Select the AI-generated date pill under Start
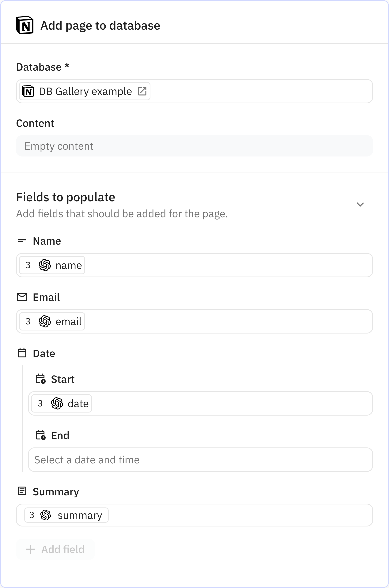The height and width of the screenshot is (588, 389). tap(61, 403)
